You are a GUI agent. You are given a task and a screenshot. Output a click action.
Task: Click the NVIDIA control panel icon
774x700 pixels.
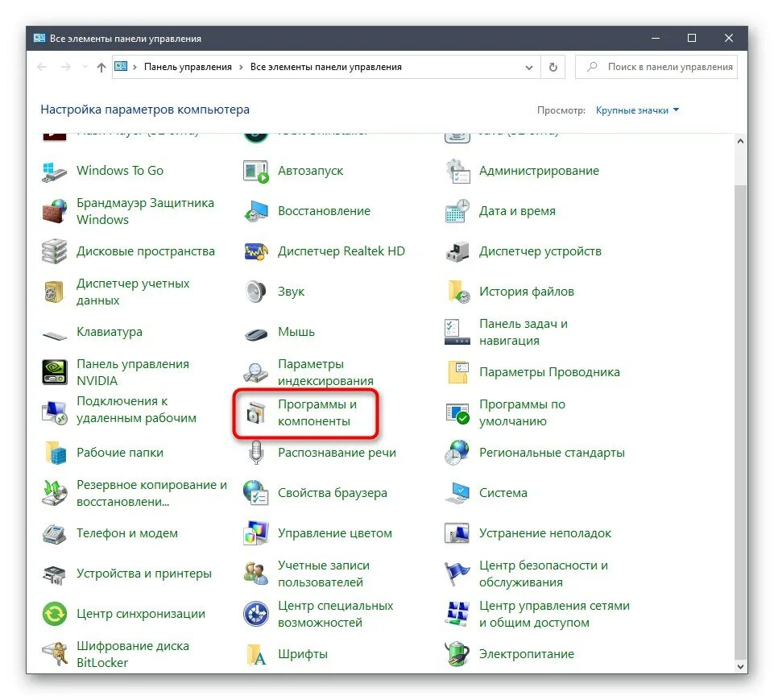(x=54, y=372)
